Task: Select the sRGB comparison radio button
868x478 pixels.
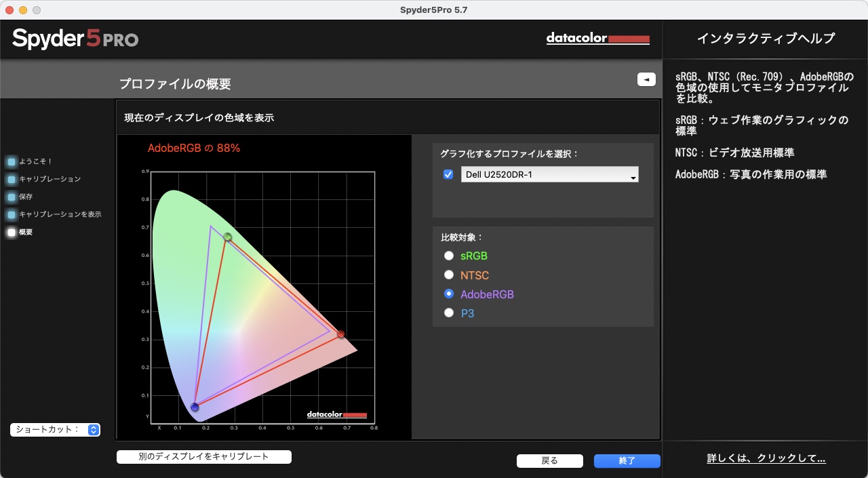Action: (x=448, y=256)
